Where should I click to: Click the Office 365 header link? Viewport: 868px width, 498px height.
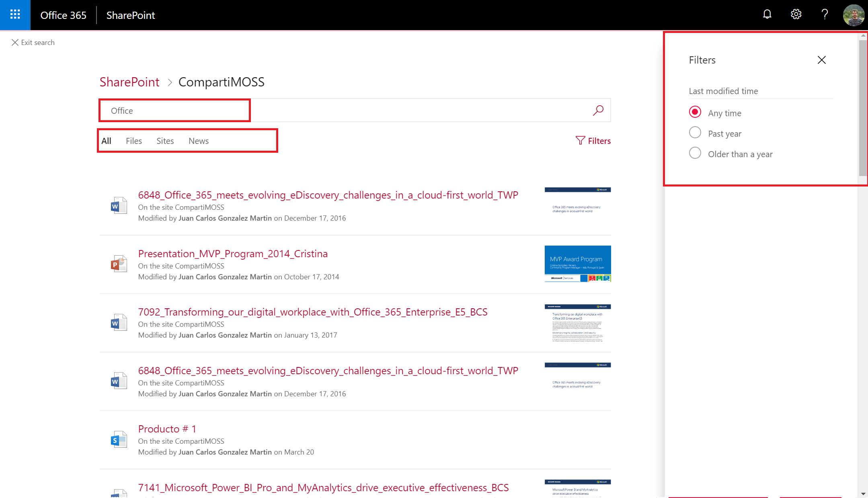[64, 15]
